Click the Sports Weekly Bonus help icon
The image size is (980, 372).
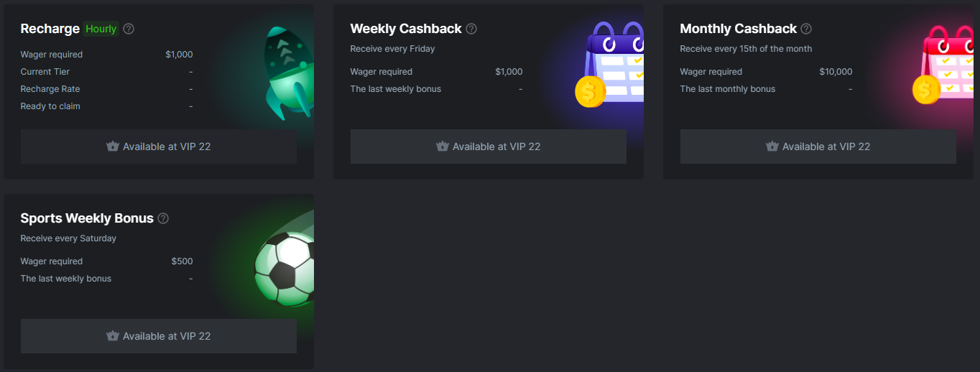click(x=163, y=218)
